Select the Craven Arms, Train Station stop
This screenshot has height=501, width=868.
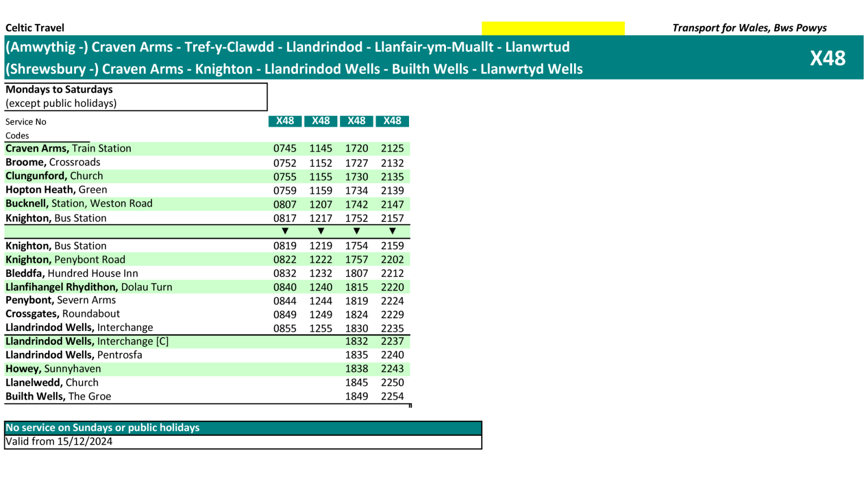[x=68, y=149]
